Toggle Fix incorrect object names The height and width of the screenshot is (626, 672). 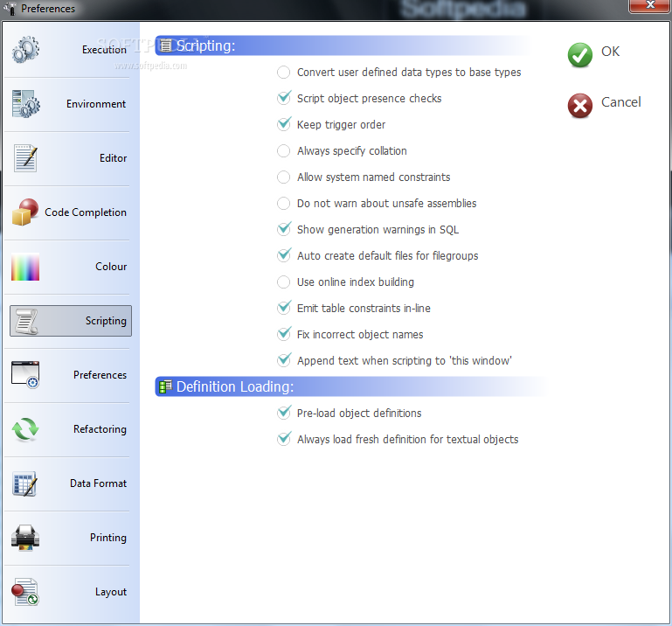click(283, 335)
